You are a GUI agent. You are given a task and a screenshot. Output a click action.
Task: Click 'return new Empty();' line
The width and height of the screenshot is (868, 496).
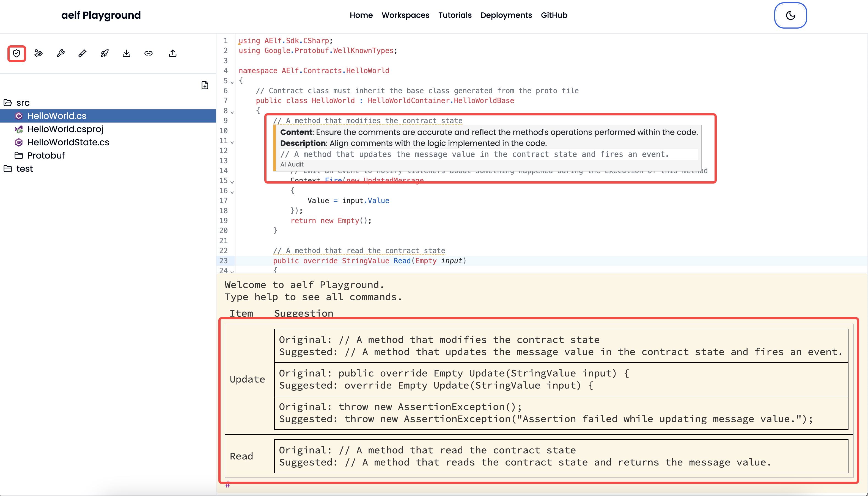331,220
